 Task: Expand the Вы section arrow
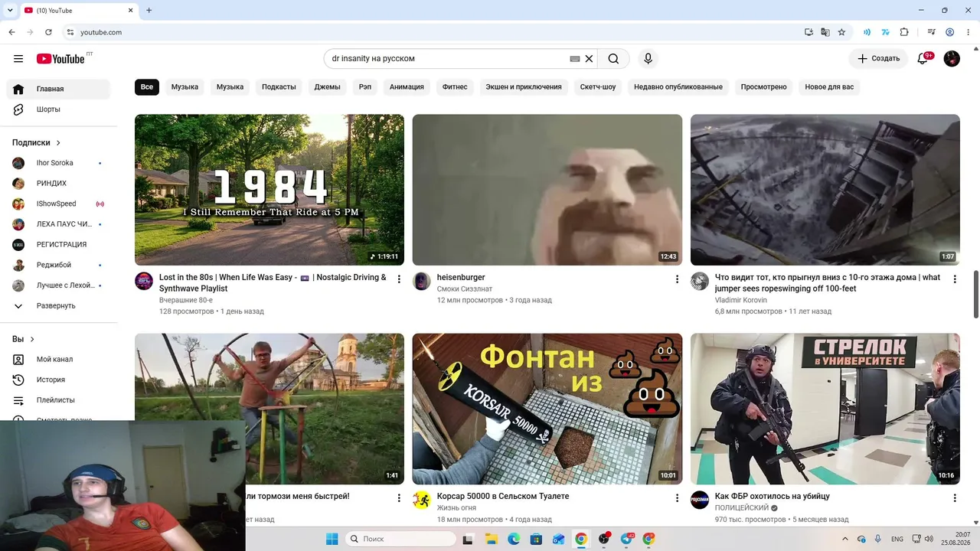coord(32,340)
